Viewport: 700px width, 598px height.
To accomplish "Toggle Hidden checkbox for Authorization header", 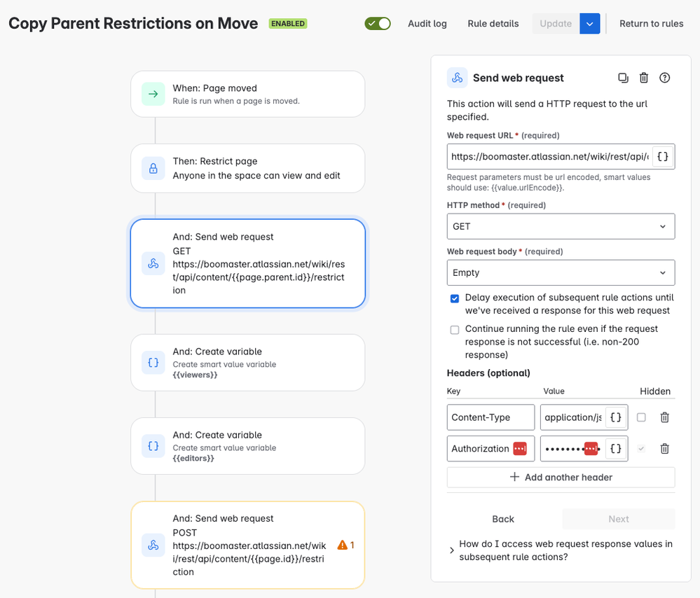I will 642,448.
